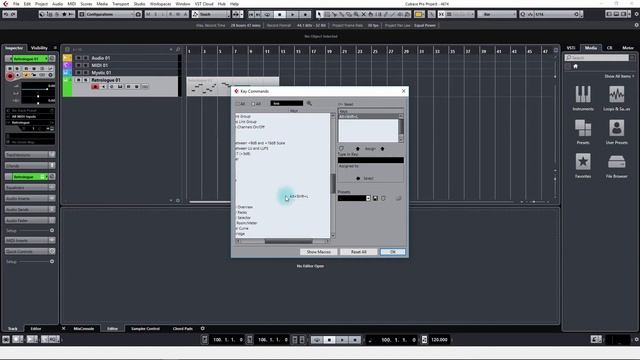Image resolution: width=640 pixels, height=360 pixels.
Task: Toggle mute on Retrologue 01 track
Action: (78, 80)
